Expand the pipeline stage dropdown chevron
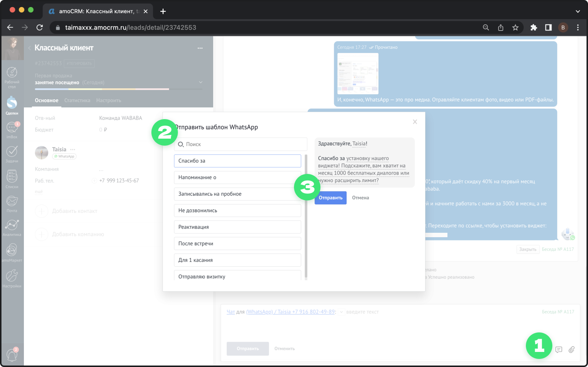Viewport: 588px width, 367px height. [201, 82]
